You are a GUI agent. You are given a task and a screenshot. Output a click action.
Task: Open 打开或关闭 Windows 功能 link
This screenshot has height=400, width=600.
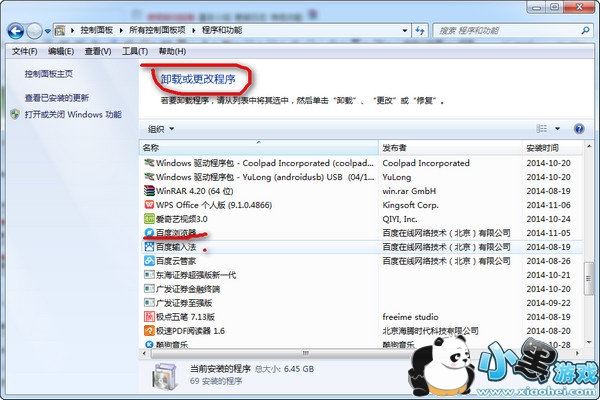click(x=73, y=114)
